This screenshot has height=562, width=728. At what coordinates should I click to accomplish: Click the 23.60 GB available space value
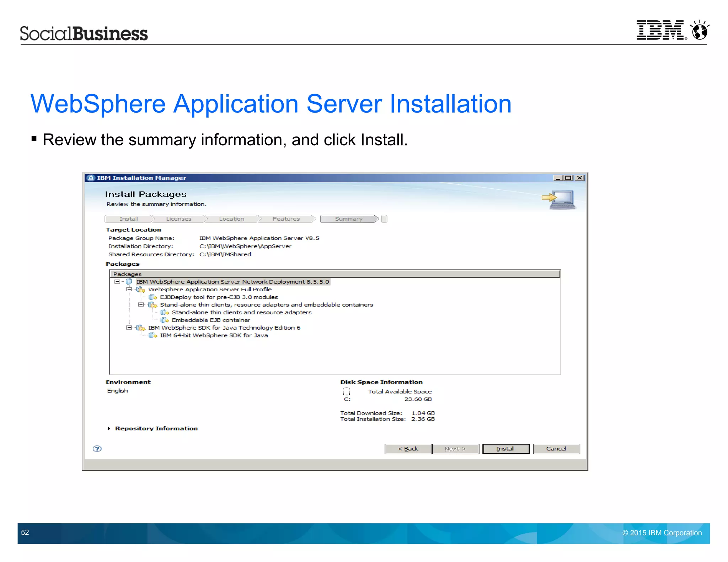click(418, 399)
